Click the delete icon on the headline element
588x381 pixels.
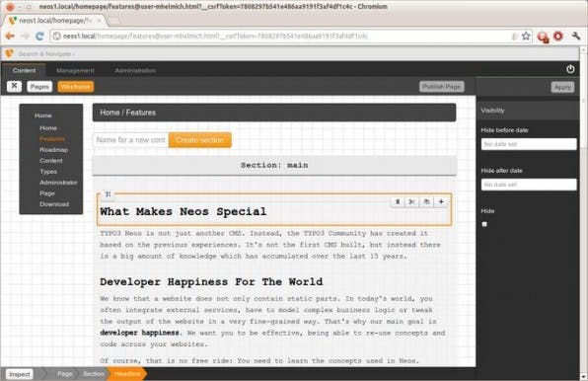398,201
